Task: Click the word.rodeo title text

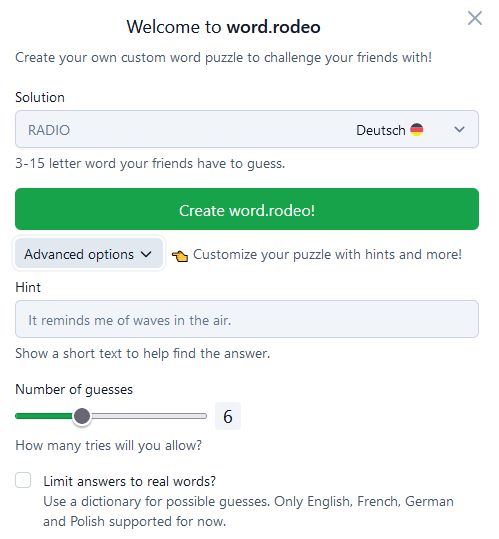Action: (273, 27)
